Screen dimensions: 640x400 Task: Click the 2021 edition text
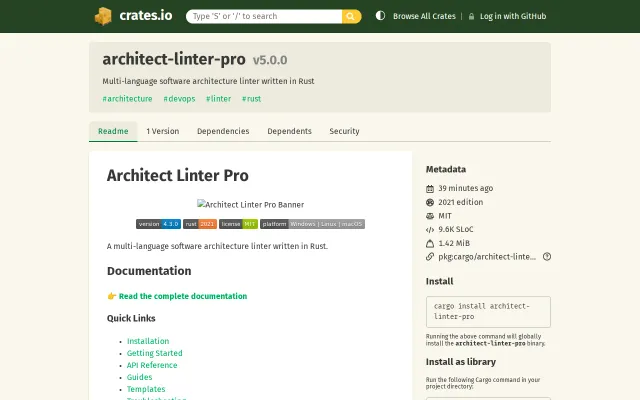[460, 202]
